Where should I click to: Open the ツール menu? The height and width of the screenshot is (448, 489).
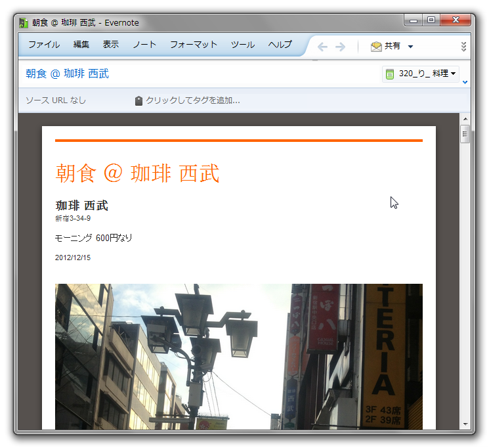[243, 45]
